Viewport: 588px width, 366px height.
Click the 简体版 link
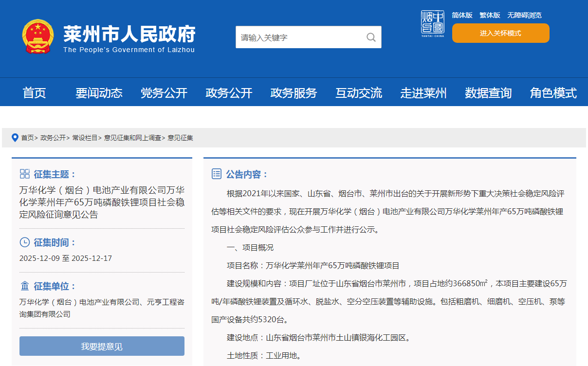coord(462,15)
